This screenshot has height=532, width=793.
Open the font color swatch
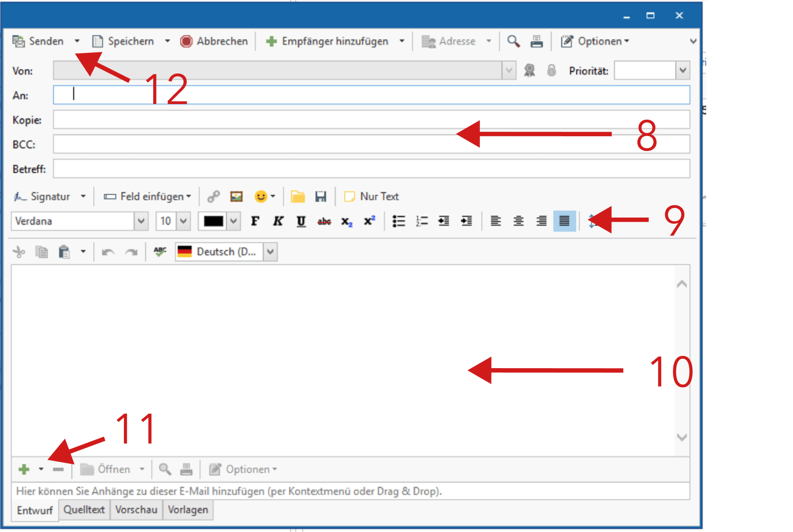[213, 221]
